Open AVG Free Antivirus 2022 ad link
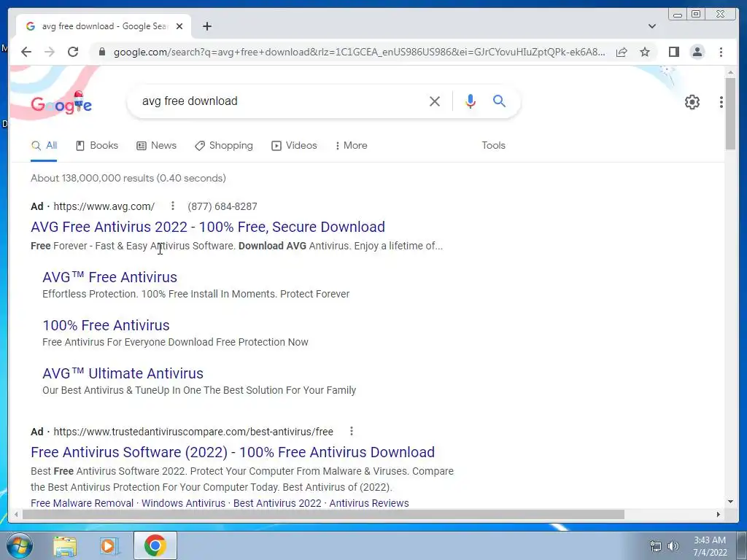 point(208,227)
